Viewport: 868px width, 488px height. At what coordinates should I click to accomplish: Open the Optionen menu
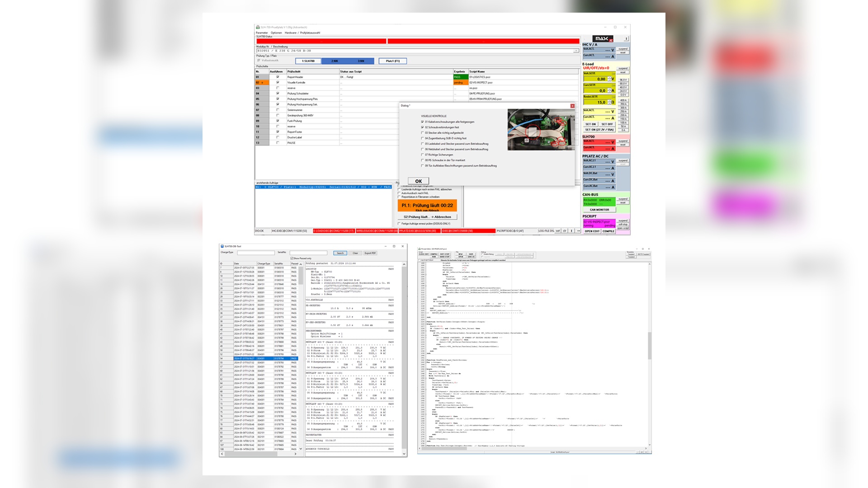276,33
